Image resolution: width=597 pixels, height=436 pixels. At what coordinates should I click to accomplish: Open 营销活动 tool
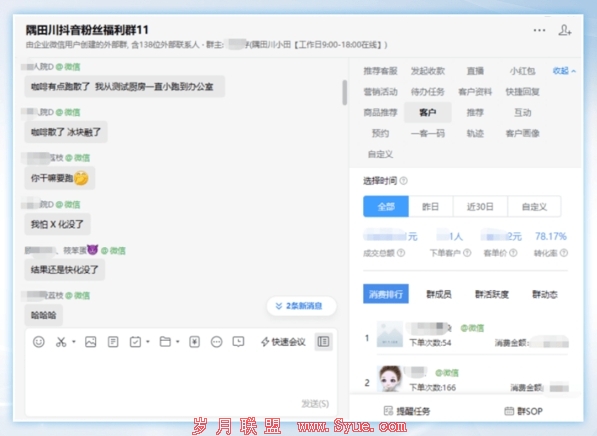coord(380,92)
